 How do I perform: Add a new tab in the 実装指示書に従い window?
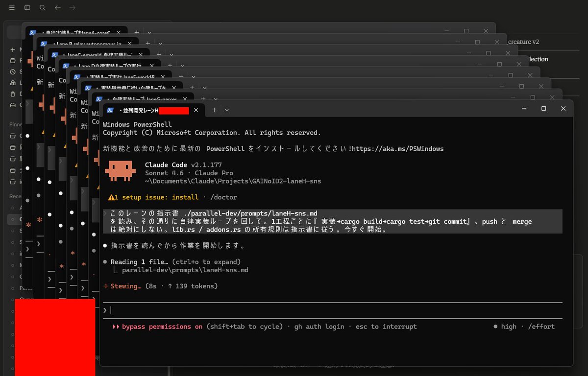(x=192, y=87)
